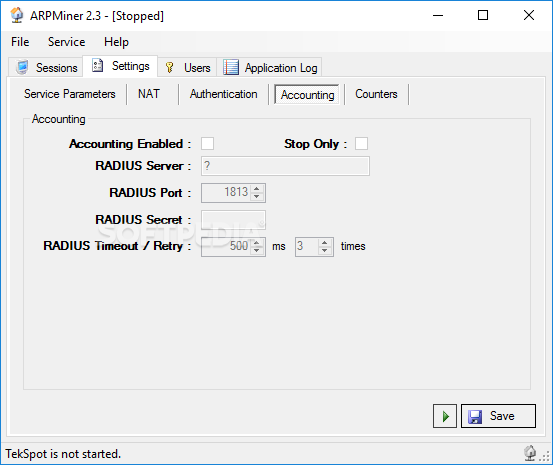Image resolution: width=553 pixels, height=465 pixels.
Task: Click the ARPMiner app icon in title bar
Action: click(x=17, y=15)
